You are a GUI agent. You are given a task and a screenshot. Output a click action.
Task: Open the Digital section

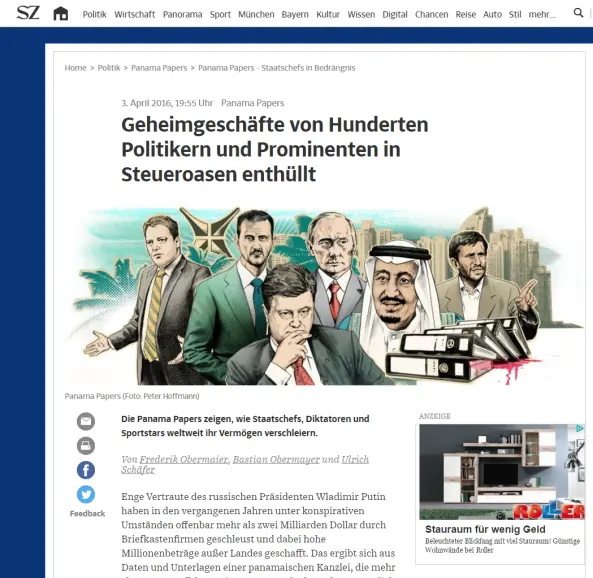[x=395, y=14]
